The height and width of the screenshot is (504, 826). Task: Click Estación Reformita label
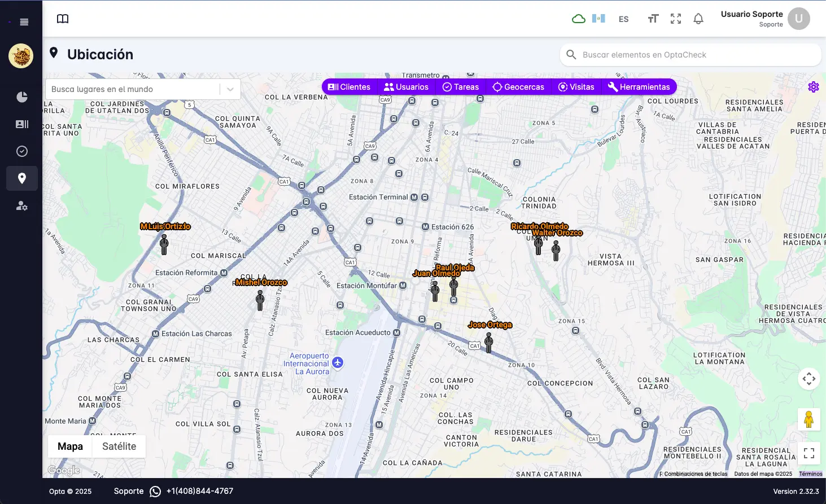pyautogui.click(x=186, y=273)
